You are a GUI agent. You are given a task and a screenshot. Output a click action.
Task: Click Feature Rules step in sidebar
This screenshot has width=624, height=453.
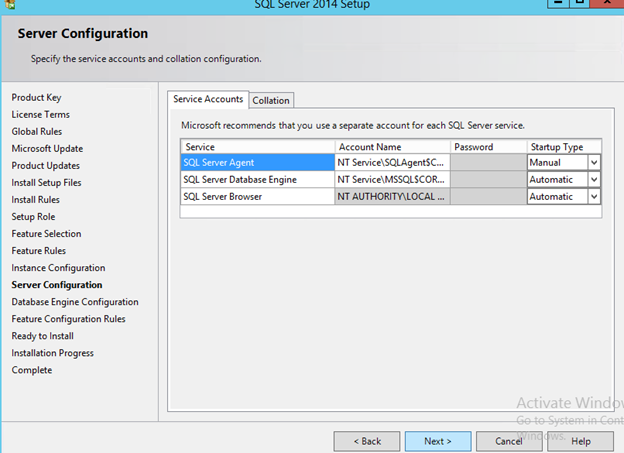pyautogui.click(x=39, y=251)
